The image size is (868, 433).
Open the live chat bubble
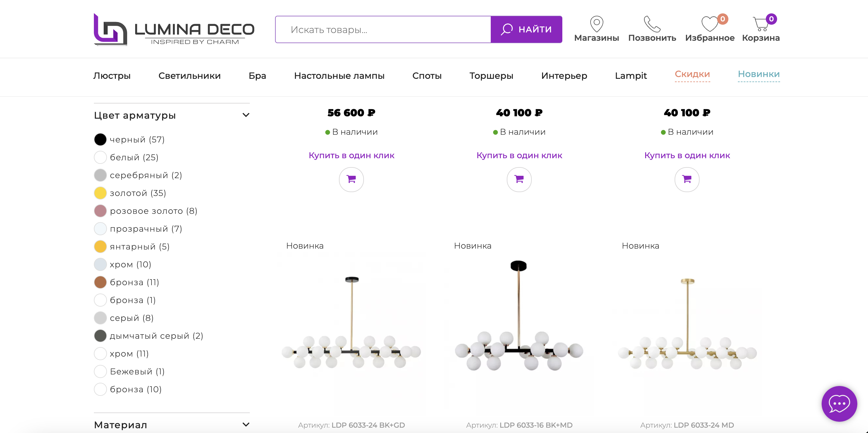839,403
